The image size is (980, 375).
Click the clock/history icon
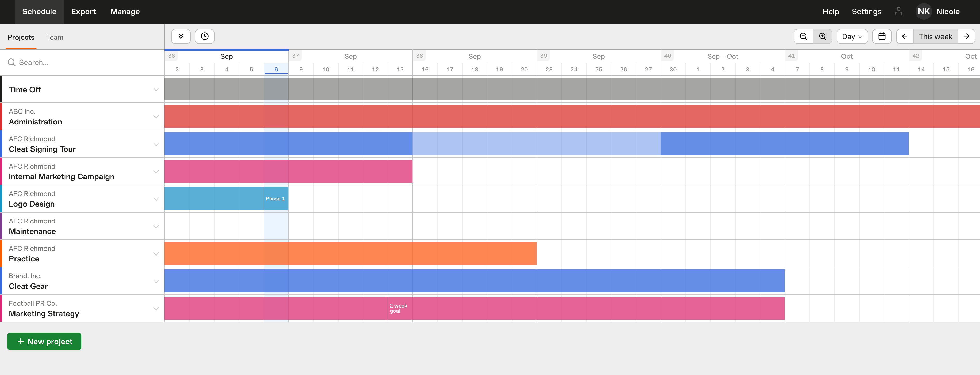(204, 36)
